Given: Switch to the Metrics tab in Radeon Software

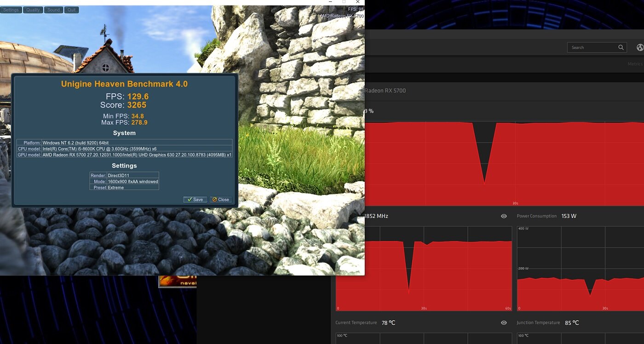Looking at the screenshot, I should [635, 64].
